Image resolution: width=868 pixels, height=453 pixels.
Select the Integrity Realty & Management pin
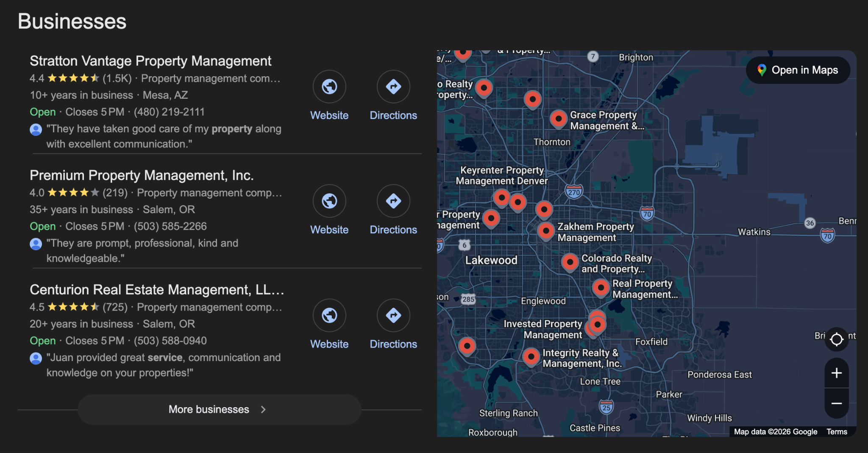click(x=531, y=357)
